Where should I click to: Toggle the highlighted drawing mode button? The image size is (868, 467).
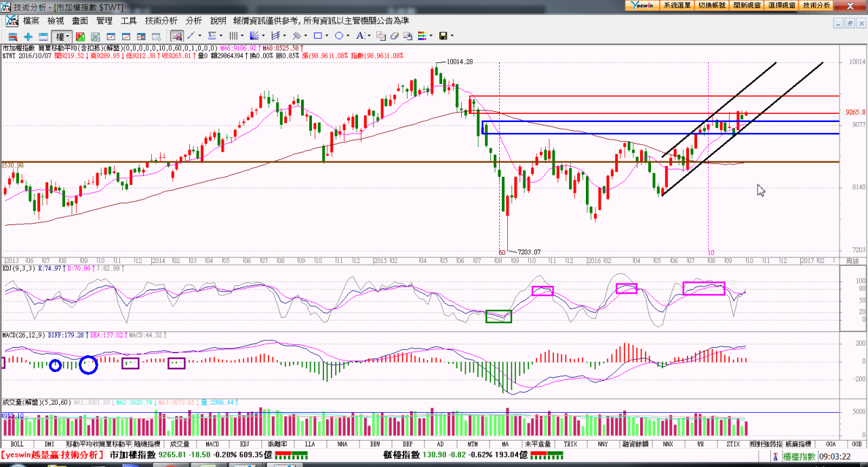click(x=177, y=36)
